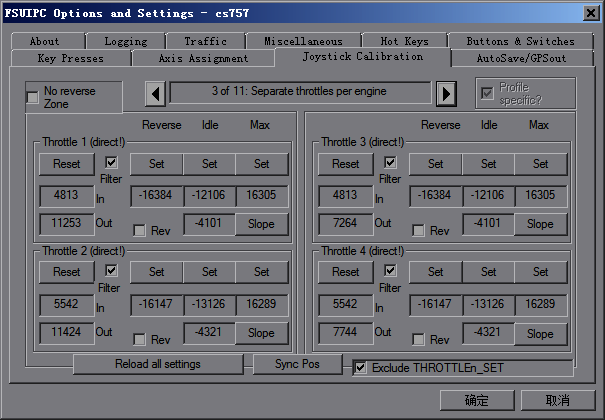
Task: Set Reverse value for Throttle 3
Action: coord(435,164)
